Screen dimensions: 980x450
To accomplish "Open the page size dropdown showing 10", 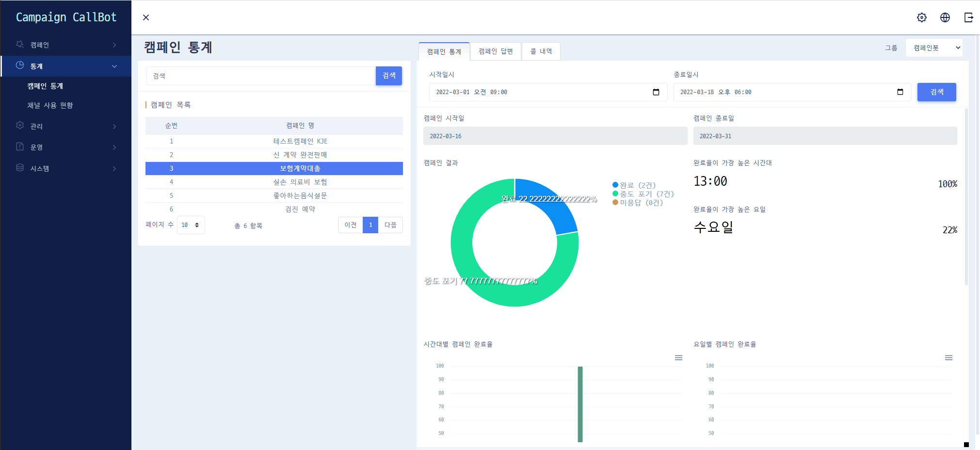I will pos(191,225).
